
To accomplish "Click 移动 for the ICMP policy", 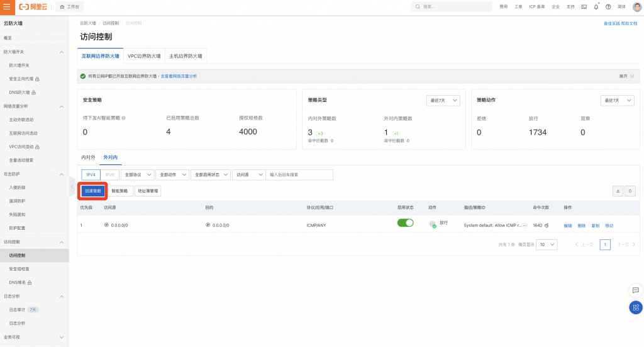I will [x=609, y=225].
